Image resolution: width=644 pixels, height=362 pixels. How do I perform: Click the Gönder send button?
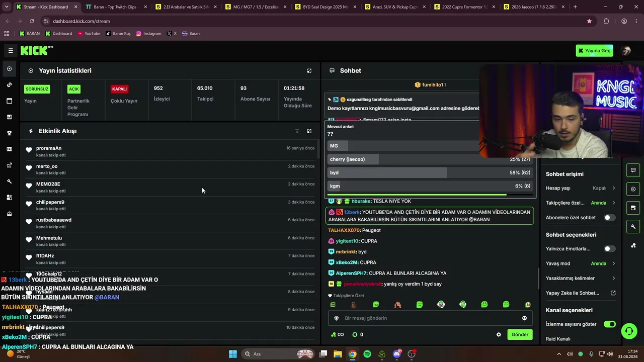520,335
